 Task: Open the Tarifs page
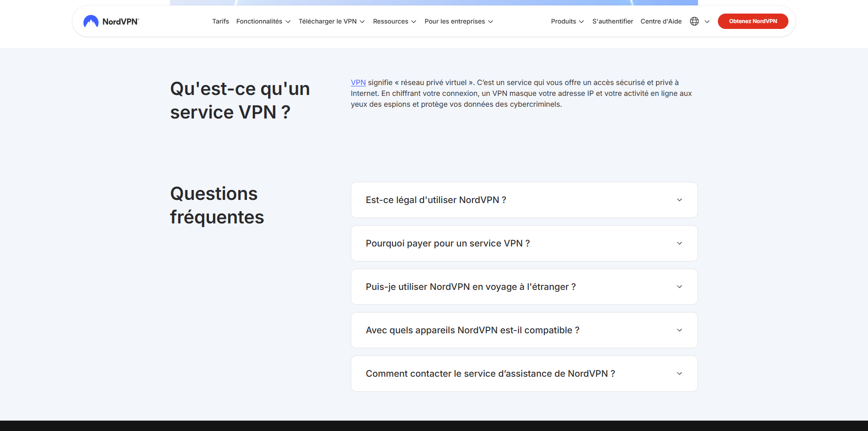click(x=221, y=21)
